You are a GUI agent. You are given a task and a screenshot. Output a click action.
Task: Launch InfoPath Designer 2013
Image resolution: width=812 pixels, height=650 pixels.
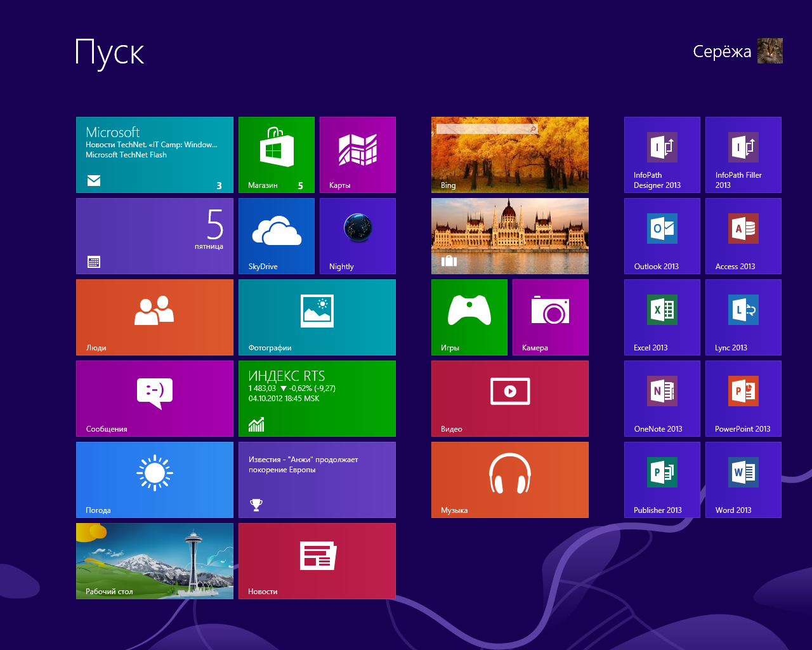(662, 155)
